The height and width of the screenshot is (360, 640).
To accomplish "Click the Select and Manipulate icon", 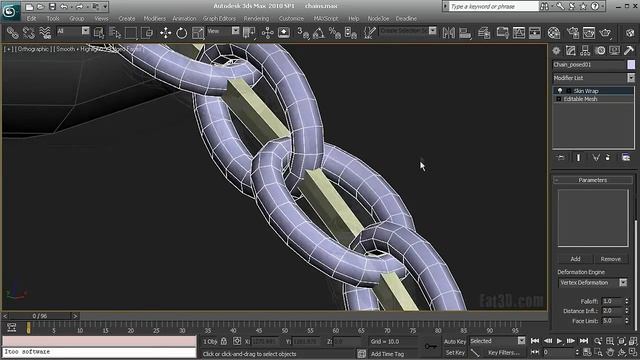I will pos(268,33).
